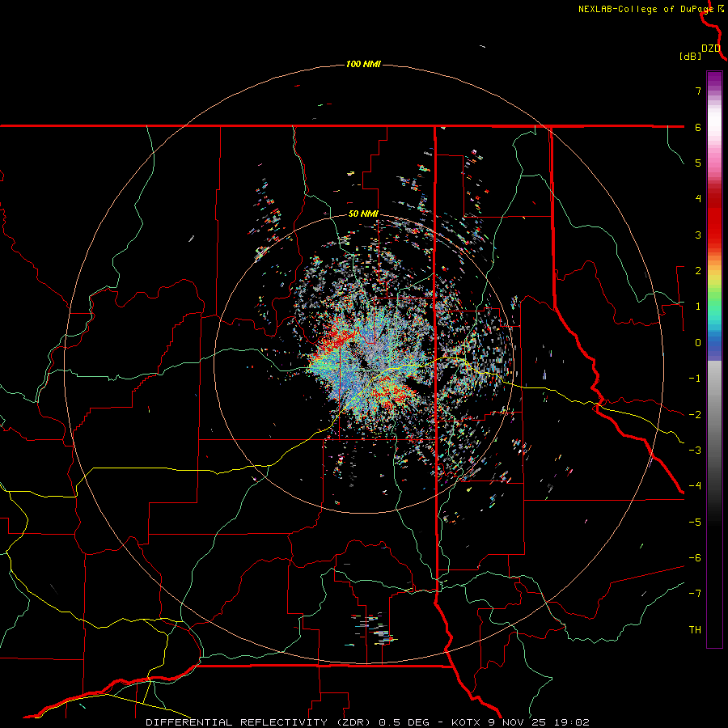728x728 pixels.
Task: Click the 0.5 DEG elevation angle text
Action: click(x=402, y=722)
